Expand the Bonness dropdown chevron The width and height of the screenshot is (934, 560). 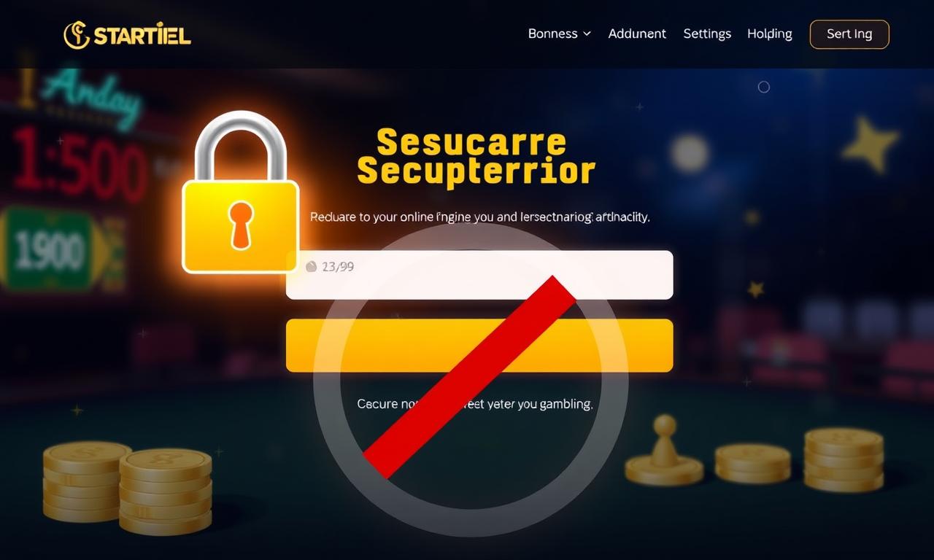(587, 34)
